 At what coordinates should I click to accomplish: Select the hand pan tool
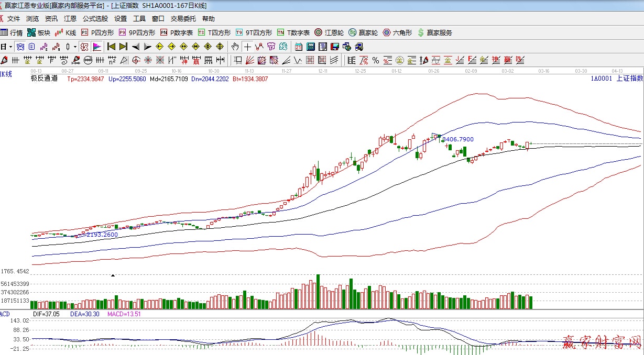235,46
